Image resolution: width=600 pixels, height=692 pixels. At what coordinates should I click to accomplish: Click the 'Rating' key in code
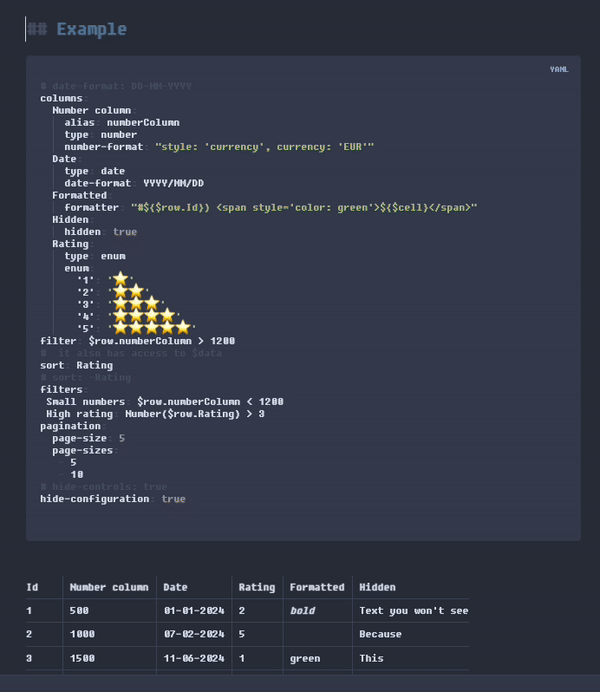pos(70,244)
